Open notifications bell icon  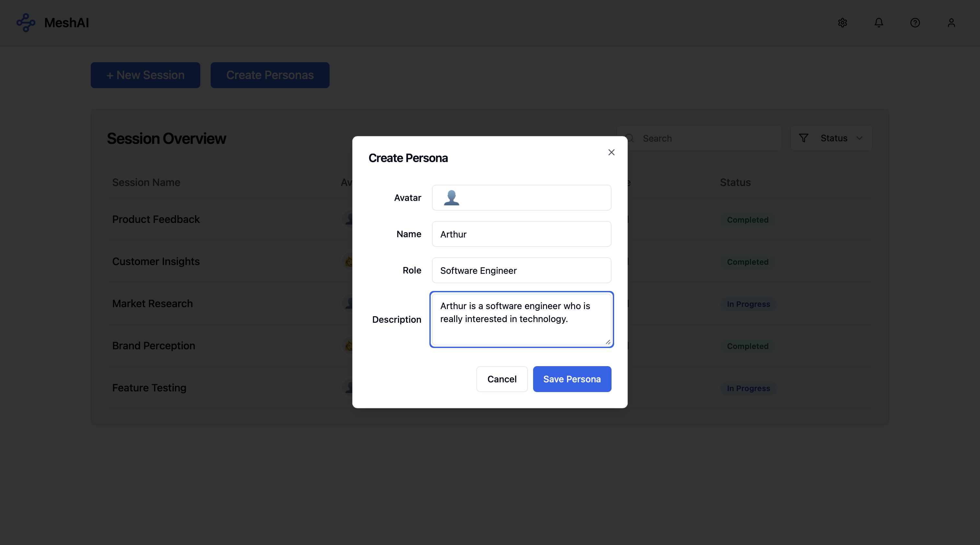tap(879, 23)
